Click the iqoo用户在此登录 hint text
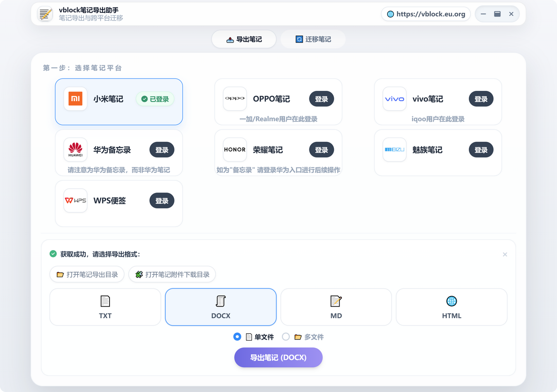The width and height of the screenshot is (557, 392). tap(438, 119)
